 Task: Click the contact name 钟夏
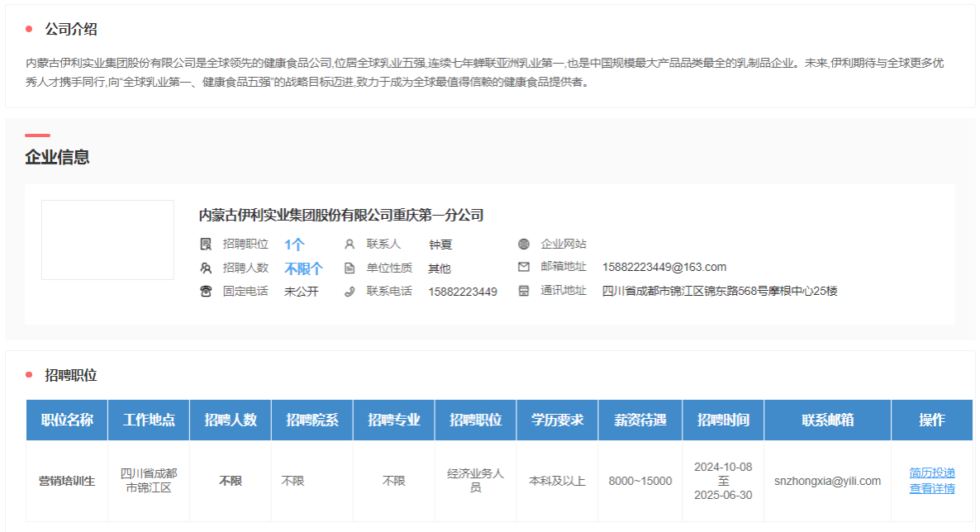coord(440,245)
